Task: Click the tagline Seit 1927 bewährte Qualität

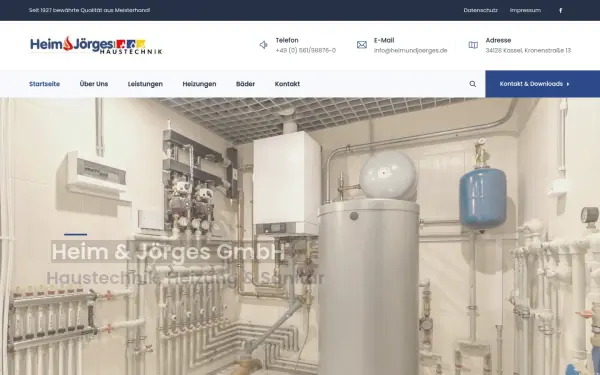Action: 90,10
